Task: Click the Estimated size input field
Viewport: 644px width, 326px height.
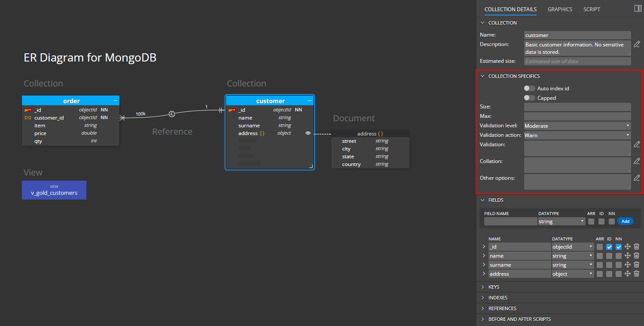Action: pyautogui.click(x=577, y=62)
